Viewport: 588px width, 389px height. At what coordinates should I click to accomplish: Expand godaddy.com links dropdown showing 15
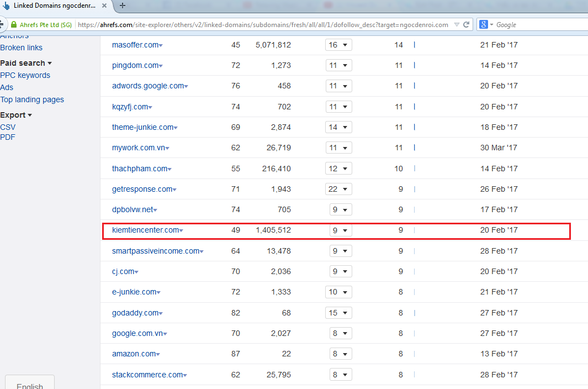coord(338,313)
